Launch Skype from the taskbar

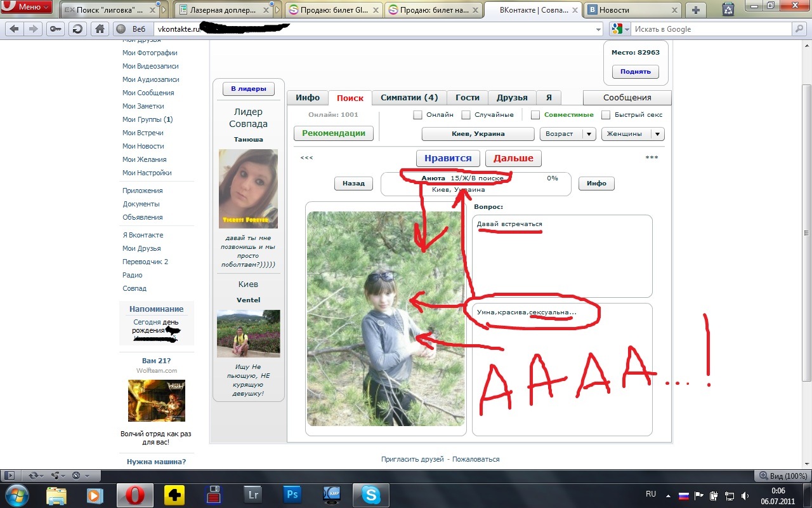pos(370,494)
